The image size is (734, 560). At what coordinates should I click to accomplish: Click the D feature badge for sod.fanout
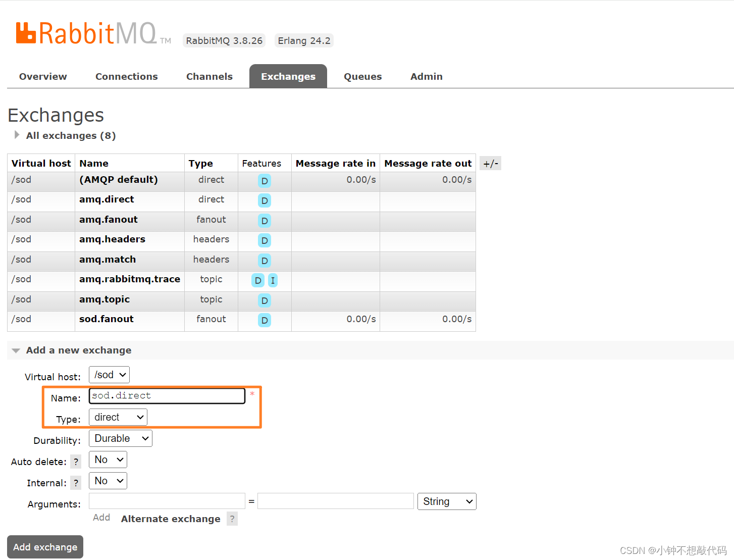[265, 320]
